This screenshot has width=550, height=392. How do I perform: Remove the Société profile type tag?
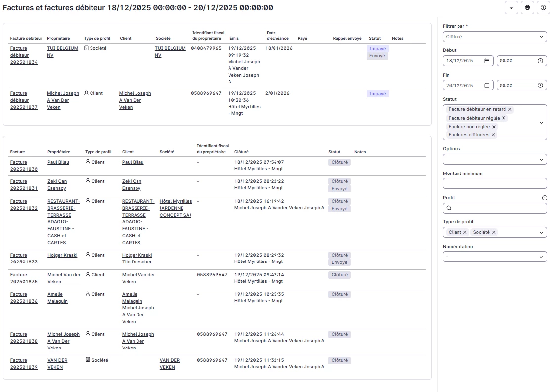point(494,232)
